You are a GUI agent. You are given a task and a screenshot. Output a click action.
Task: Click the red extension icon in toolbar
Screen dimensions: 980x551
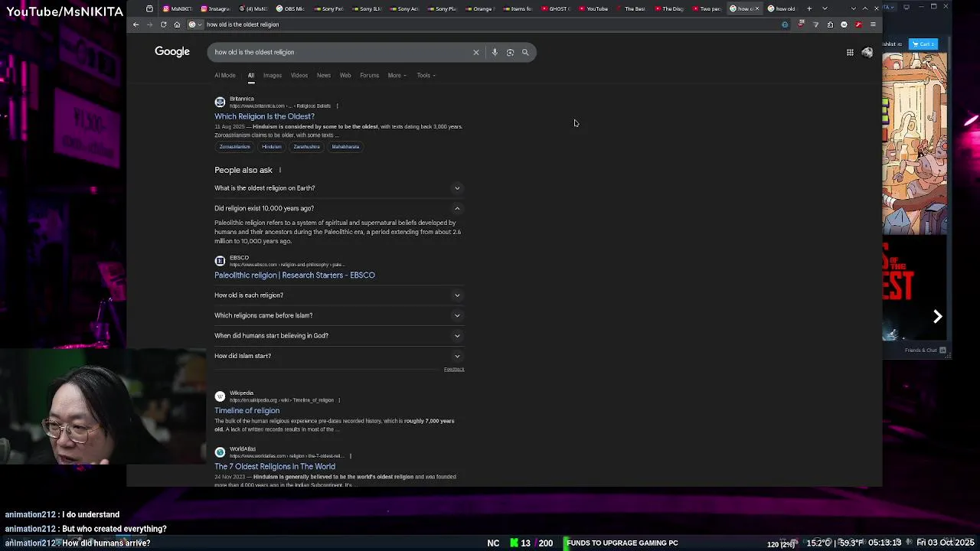click(858, 24)
